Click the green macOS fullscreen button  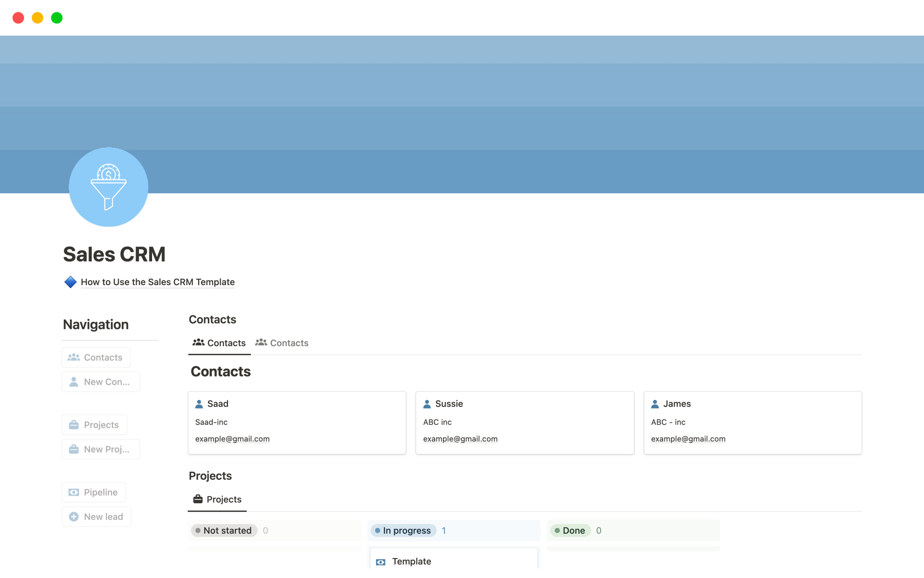[x=57, y=18]
